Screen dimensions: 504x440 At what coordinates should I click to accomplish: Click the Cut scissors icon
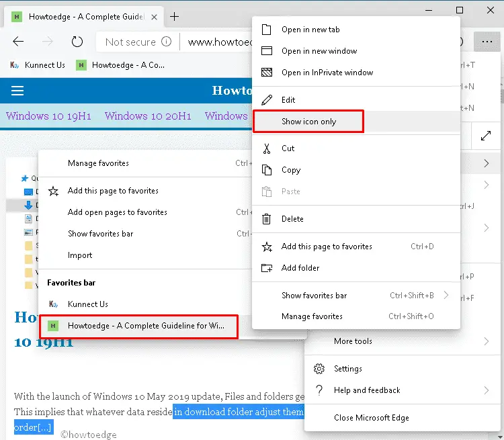coord(267,148)
